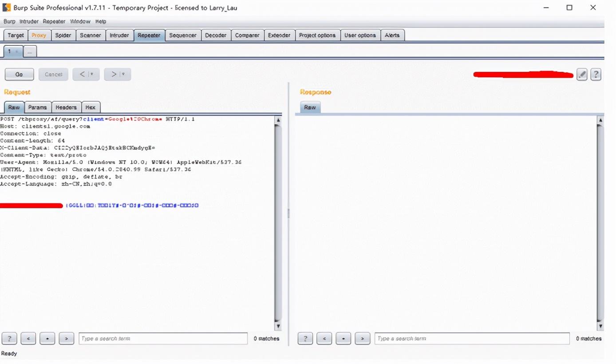Viewport: 616px width, 364px height.
Task: Click the X-Client-Data header line
Action: tap(78, 148)
